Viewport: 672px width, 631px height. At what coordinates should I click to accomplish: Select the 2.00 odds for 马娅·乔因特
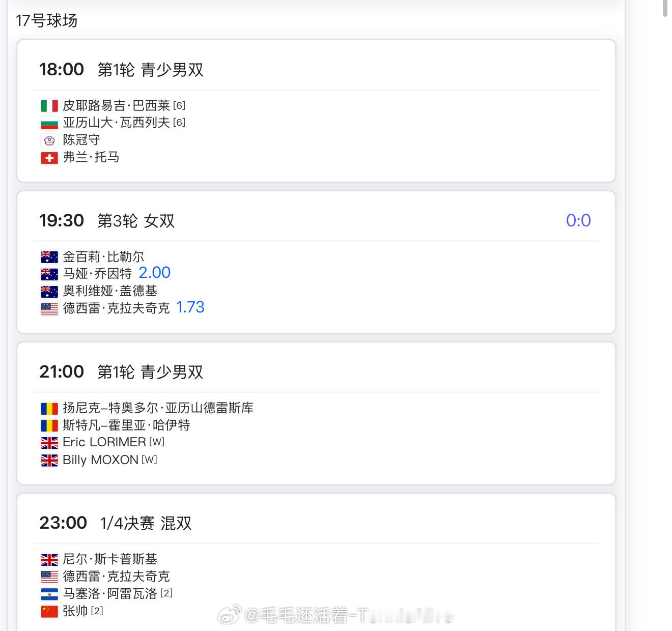point(154,273)
